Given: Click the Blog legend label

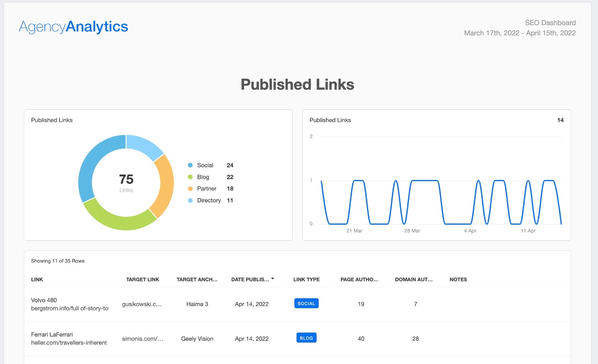Looking at the screenshot, I should coord(203,177).
